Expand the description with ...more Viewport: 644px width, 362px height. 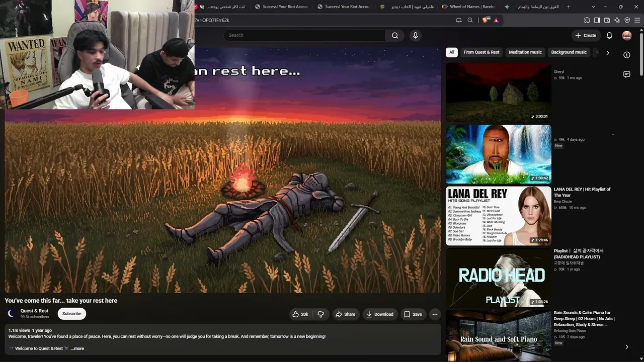click(77, 348)
